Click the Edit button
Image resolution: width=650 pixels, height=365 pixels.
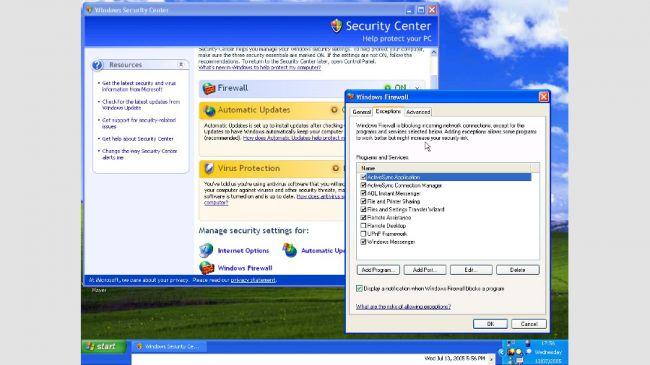click(x=471, y=270)
